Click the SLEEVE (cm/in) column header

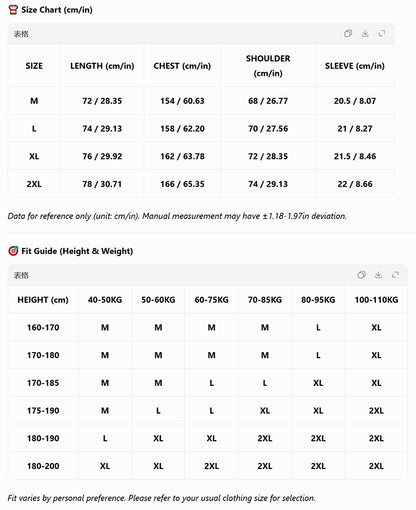[x=355, y=66]
